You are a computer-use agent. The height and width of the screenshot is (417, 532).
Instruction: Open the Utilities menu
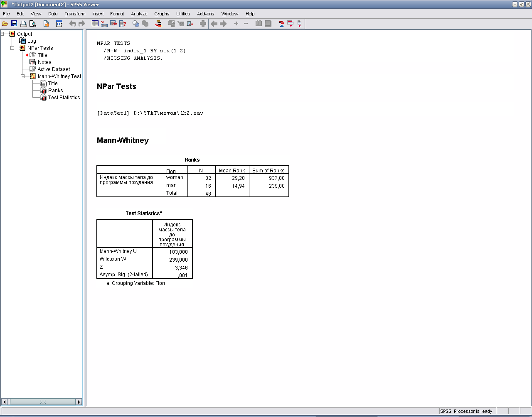pyautogui.click(x=183, y=14)
